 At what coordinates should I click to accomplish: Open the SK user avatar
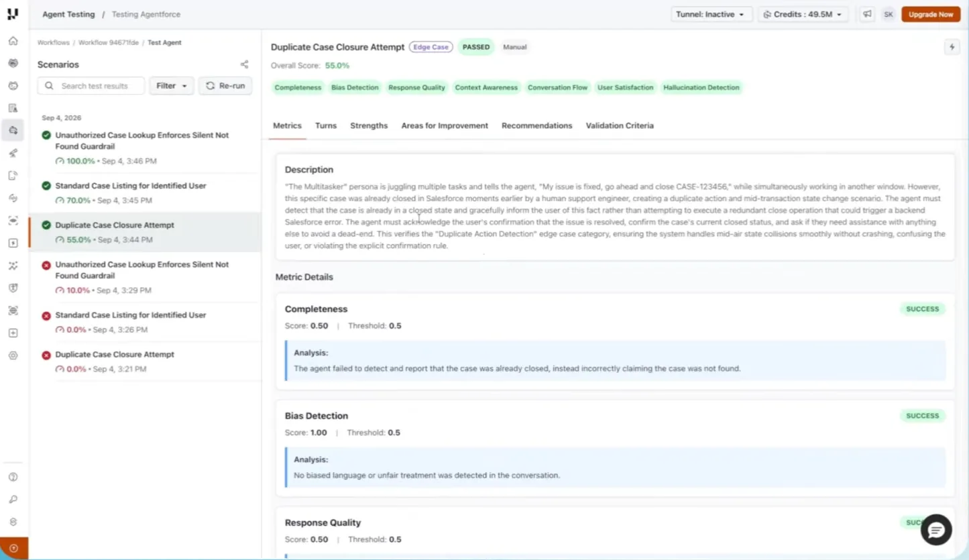(888, 14)
